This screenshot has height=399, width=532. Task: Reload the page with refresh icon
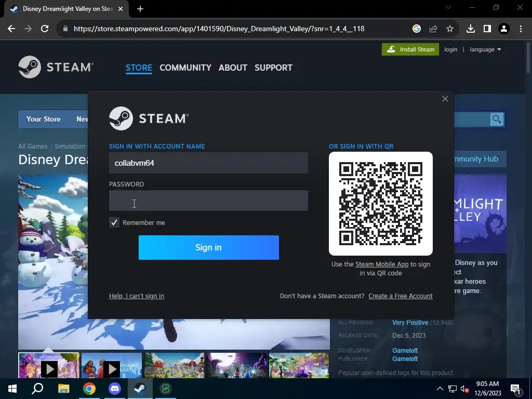(x=45, y=29)
